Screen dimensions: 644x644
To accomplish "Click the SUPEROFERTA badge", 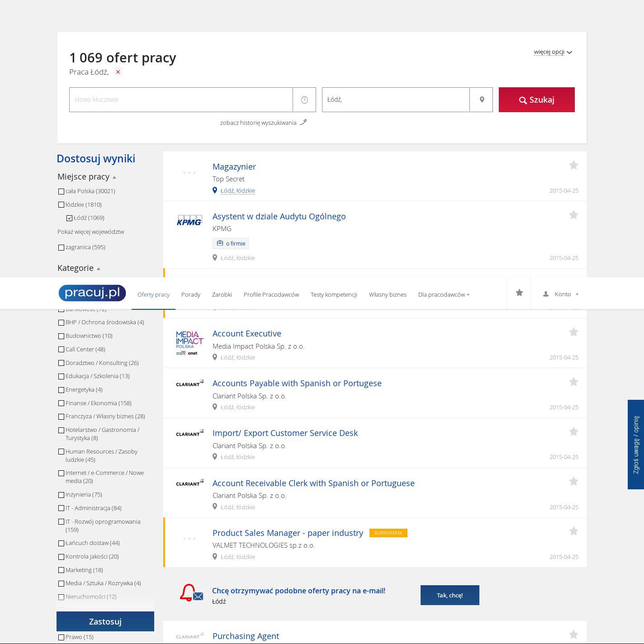I will click(388, 533).
